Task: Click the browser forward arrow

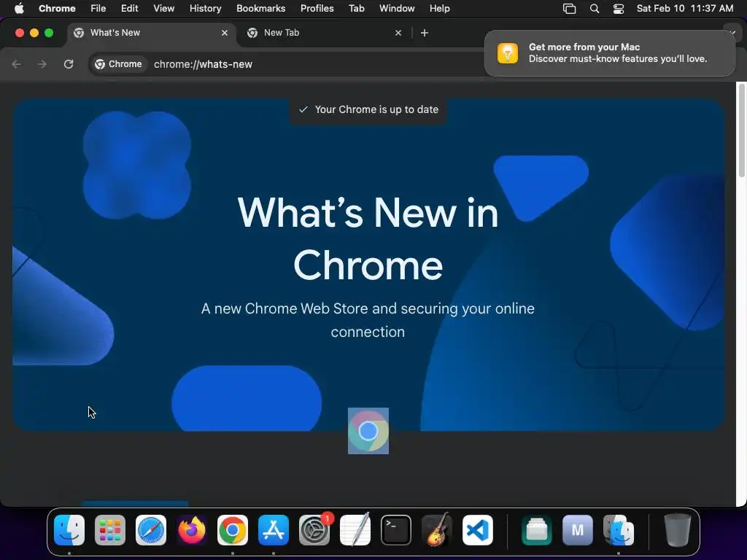Action: pos(42,64)
